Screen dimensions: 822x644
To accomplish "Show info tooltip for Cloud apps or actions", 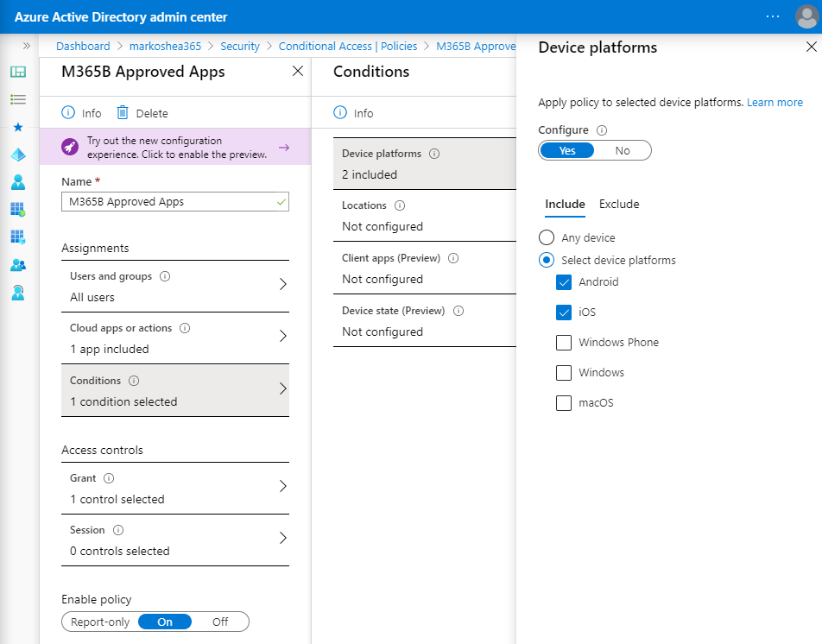I will tap(185, 328).
